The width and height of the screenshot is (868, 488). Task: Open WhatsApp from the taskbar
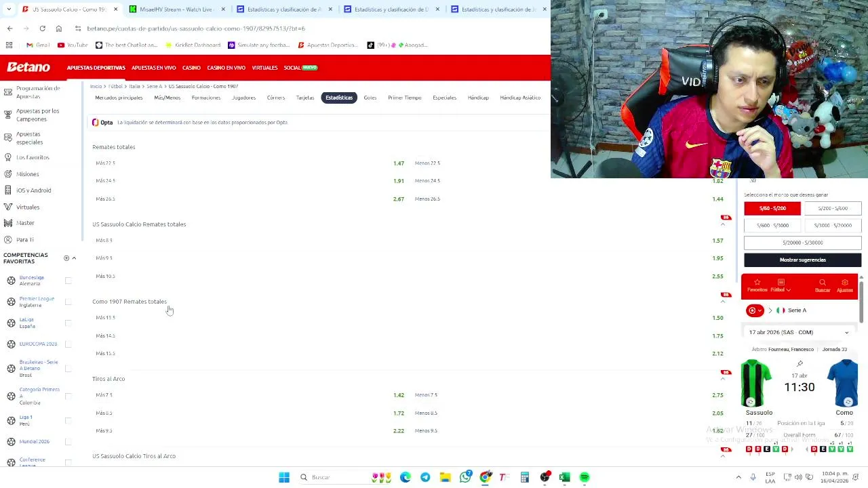(x=465, y=477)
